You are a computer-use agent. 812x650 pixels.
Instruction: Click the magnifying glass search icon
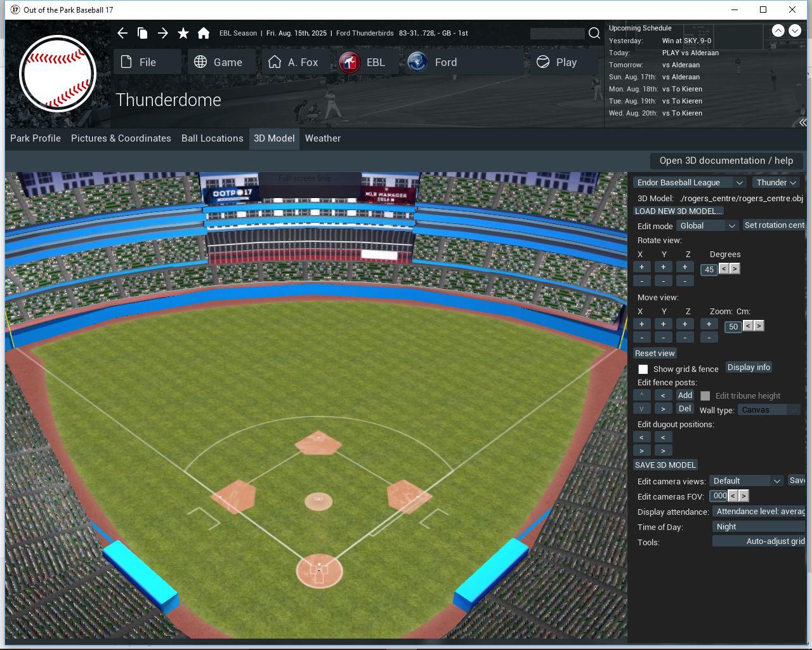point(594,33)
